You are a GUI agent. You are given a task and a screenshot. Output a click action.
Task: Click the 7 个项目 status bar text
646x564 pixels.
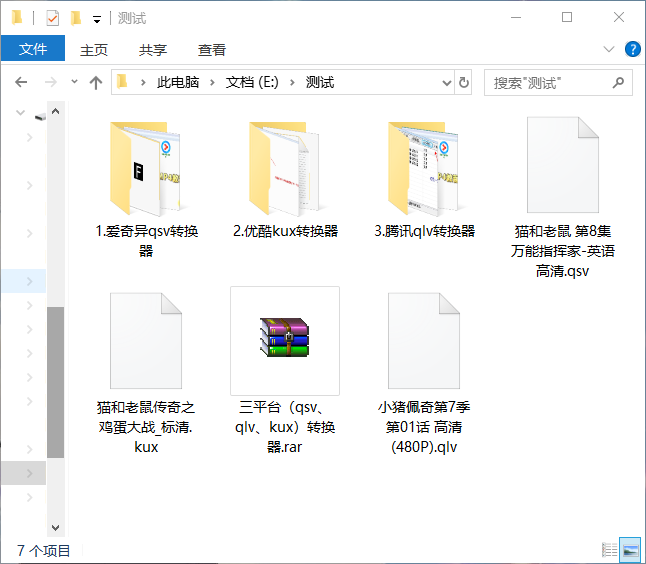tap(44, 551)
